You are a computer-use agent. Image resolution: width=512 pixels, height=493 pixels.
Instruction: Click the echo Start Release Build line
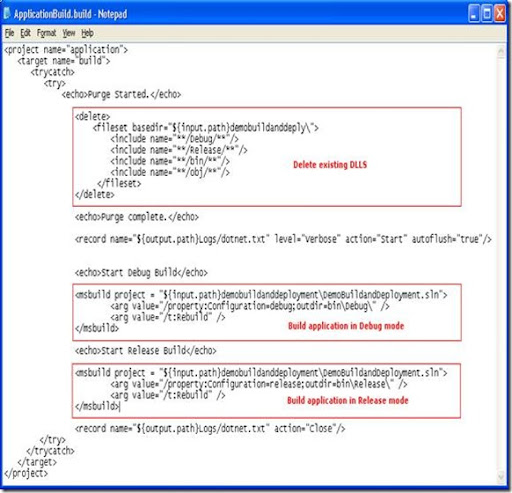pos(145,351)
